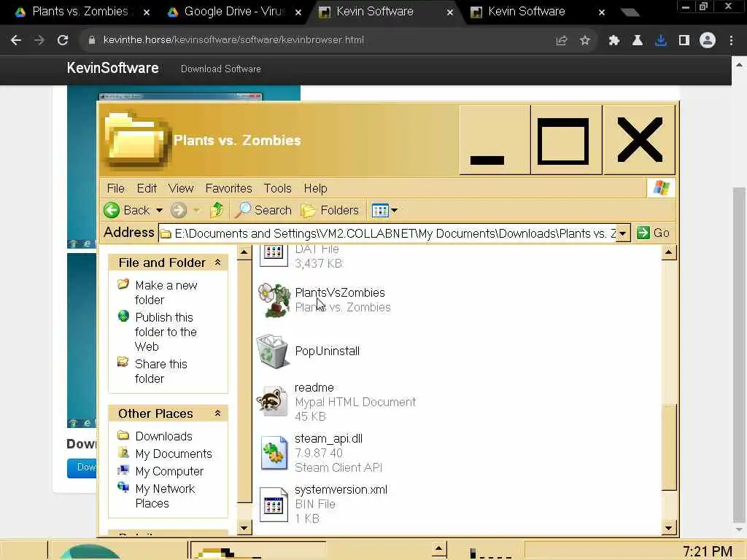Open the Favorites menu
The width and height of the screenshot is (747, 560).
[228, 188]
